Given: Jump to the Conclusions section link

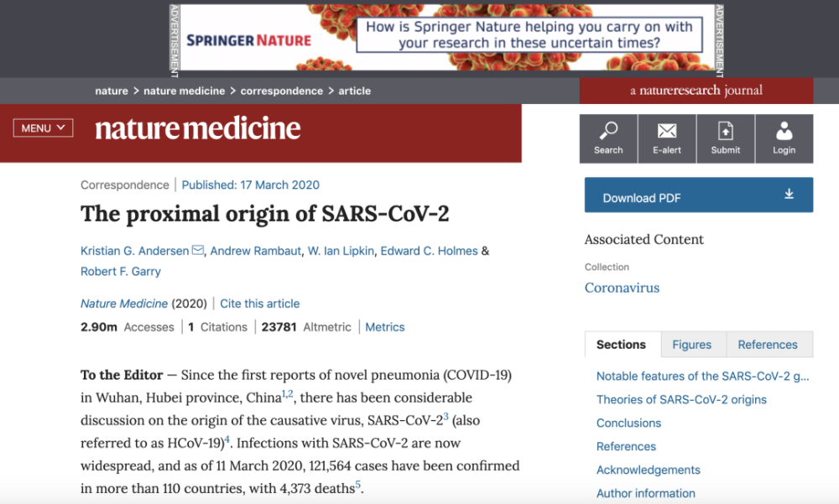Looking at the screenshot, I should tap(628, 423).
